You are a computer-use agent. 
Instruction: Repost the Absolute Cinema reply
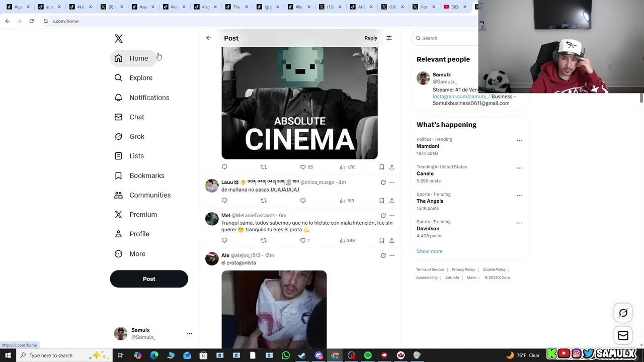click(264, 167)
